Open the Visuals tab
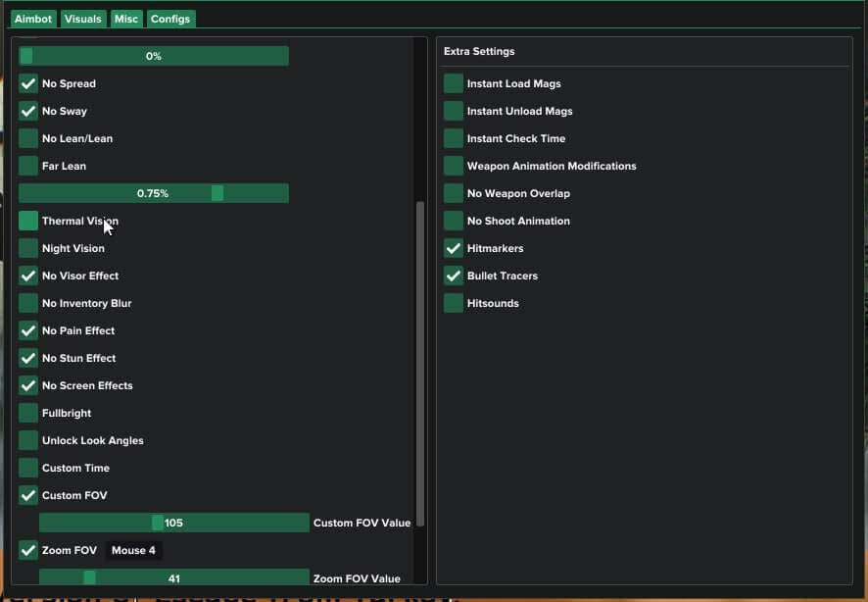The image size is (868, 602). [83, 19]
